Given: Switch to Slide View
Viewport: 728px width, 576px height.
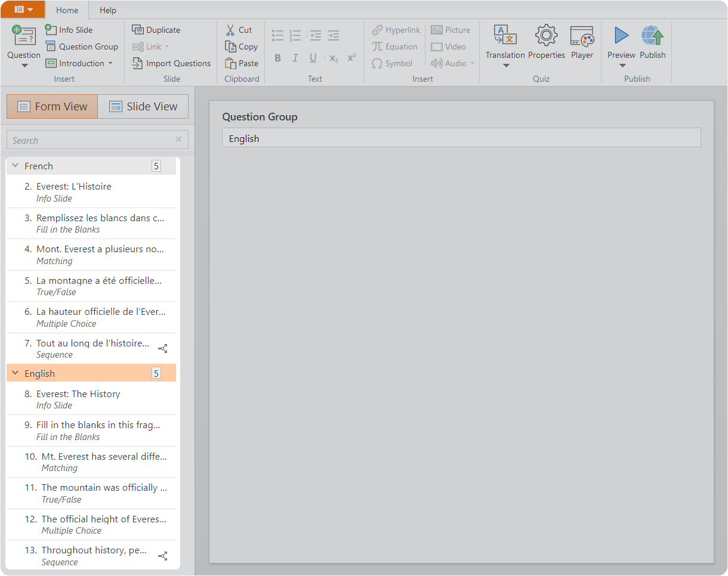Looking at the screenshot, I should click(x=143, y=106).
